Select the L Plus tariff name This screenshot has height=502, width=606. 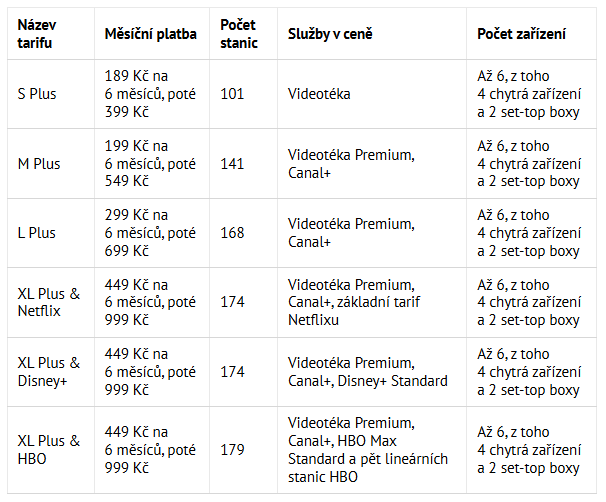point(36,233)
